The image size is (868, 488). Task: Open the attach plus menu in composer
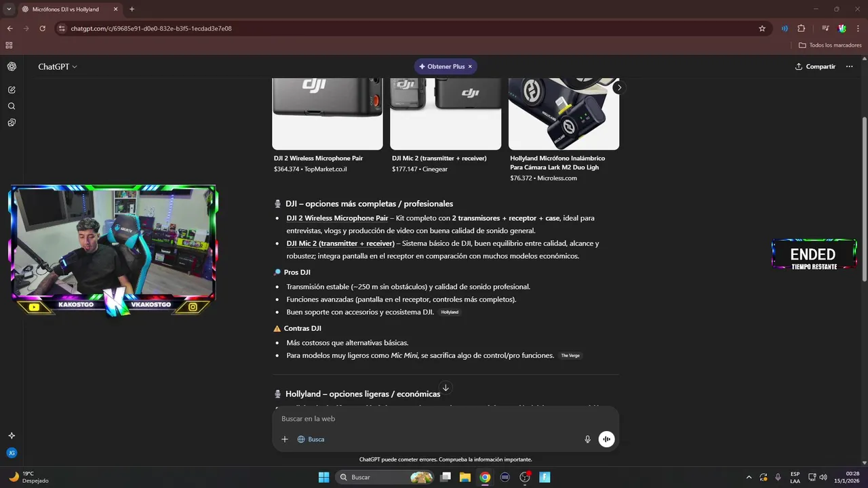[285, 439]
